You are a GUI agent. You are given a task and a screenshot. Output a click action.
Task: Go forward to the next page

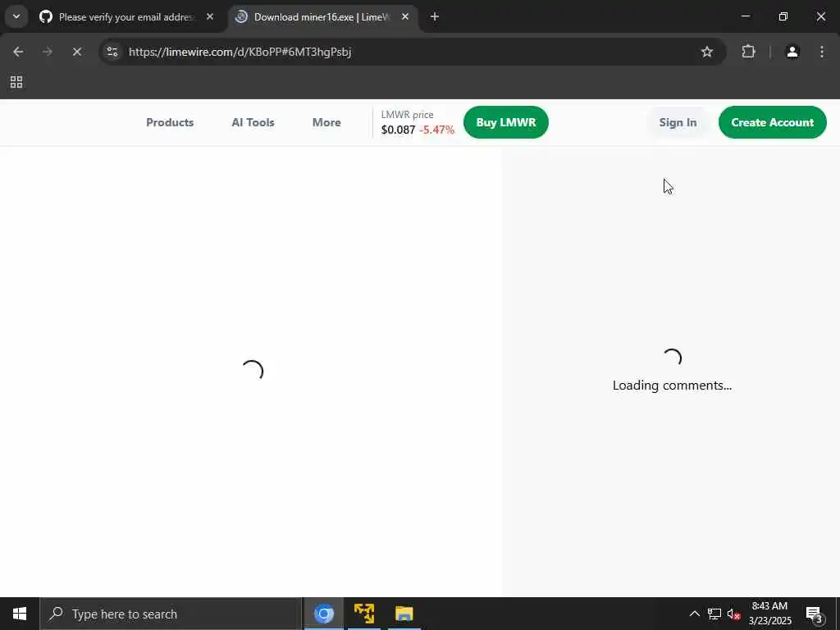pyautogui.click(x=47, y=52)
